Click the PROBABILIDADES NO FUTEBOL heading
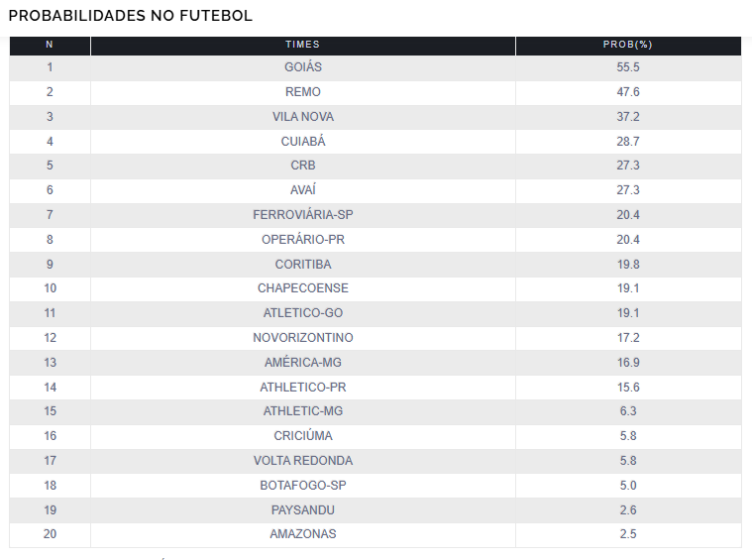 point(131,16)
